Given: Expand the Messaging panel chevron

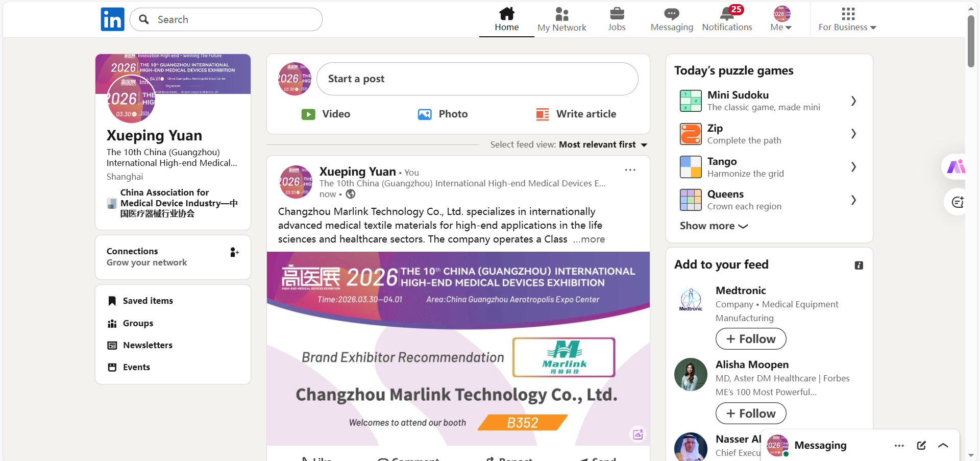Looking at the screenshot, I should coord(943,445).
